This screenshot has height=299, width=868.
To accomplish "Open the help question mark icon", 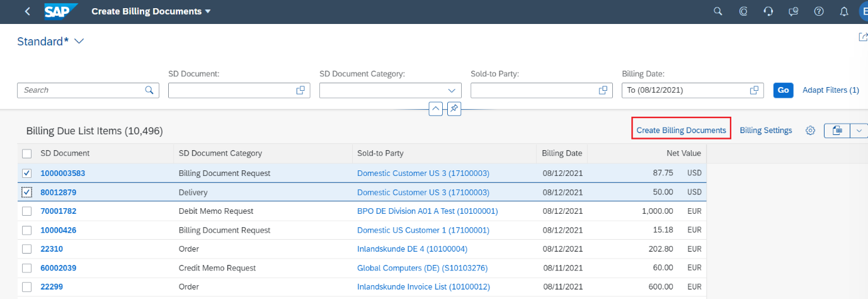I will pyautogui.click(x=819, y=11).
